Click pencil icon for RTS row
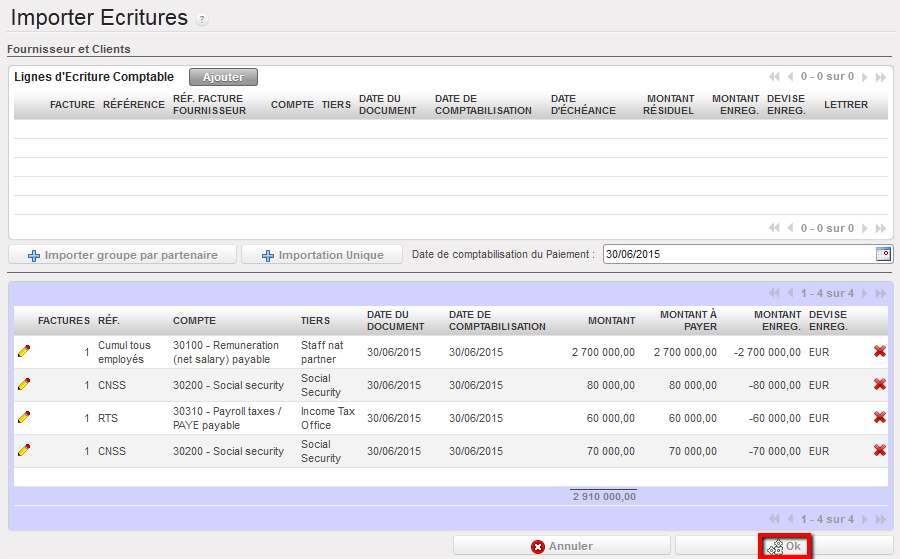 pos(24,417)
